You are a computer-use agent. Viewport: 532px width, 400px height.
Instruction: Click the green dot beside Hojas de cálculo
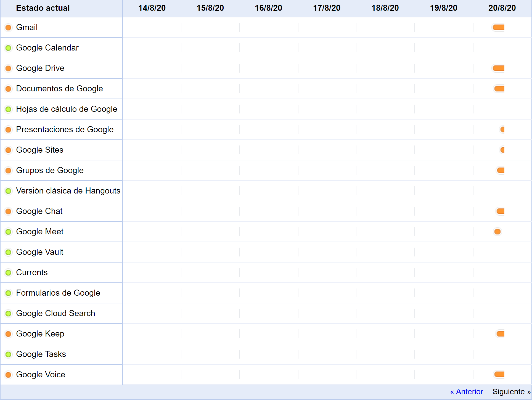pos(9,109)
